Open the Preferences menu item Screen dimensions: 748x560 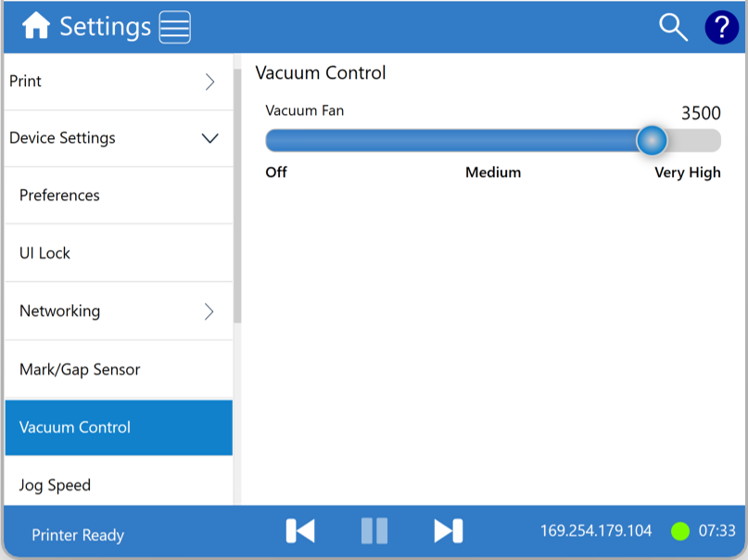[59, 196]
